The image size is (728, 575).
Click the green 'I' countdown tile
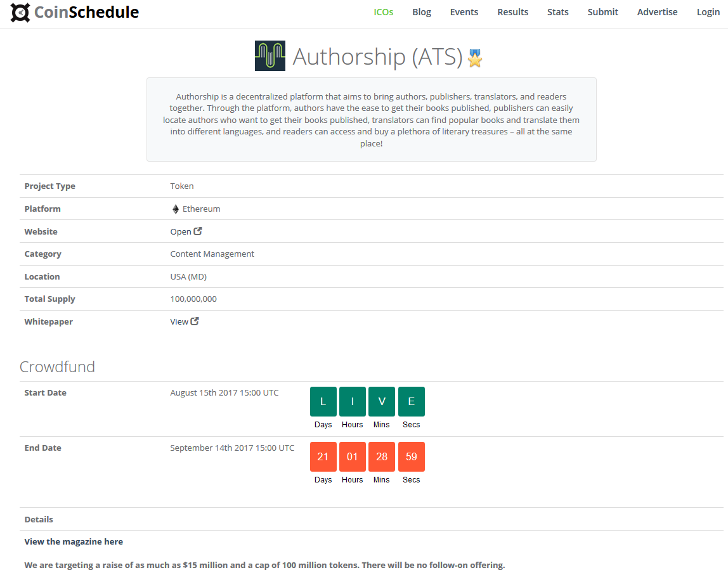[x=353, y=401]
